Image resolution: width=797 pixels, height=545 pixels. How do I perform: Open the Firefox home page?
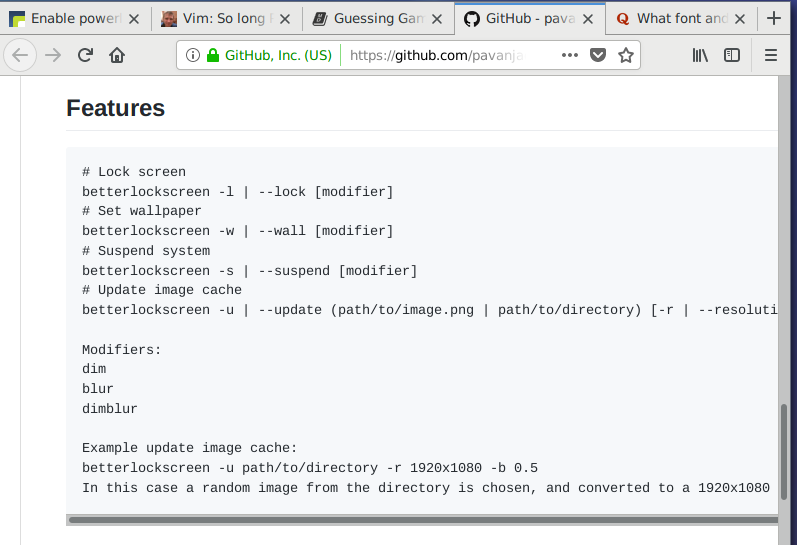pos(117,55)
